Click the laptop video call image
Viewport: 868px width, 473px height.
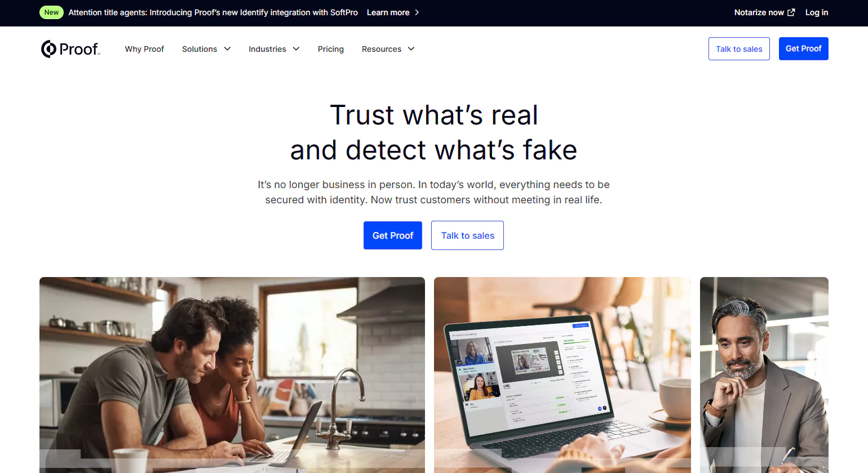[563, 375]
